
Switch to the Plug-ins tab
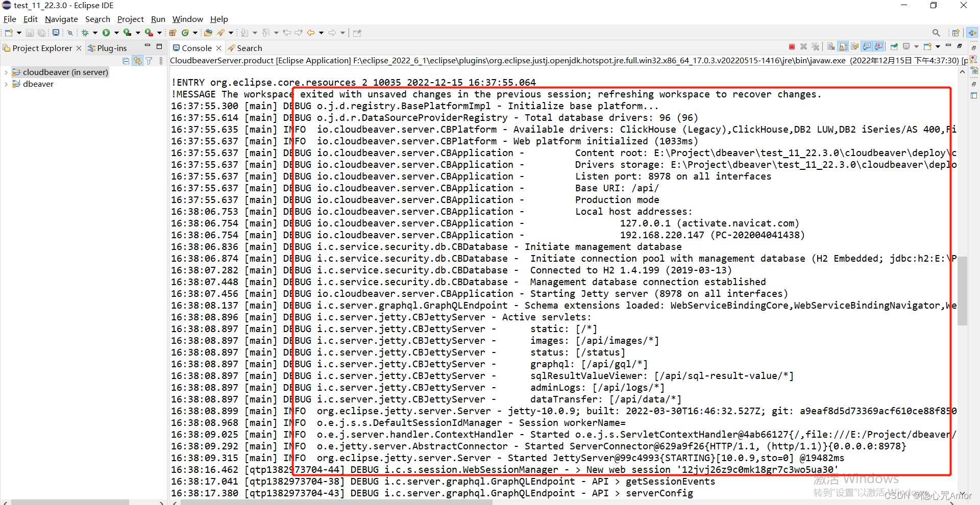pos(107,48)
